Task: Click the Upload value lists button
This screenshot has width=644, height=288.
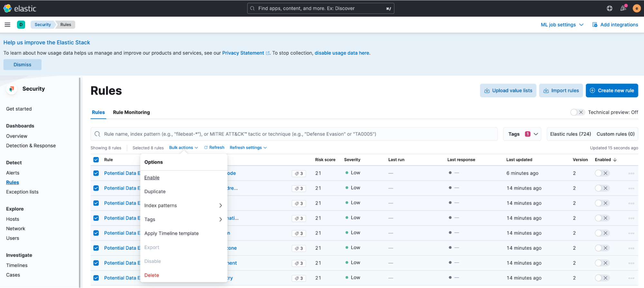Action: 508,90
